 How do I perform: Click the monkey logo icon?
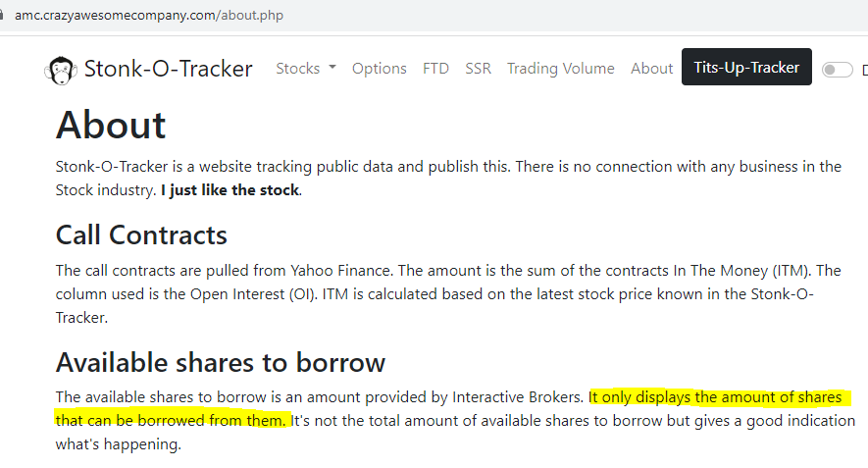pyautogui.click(x=61, y=69)
